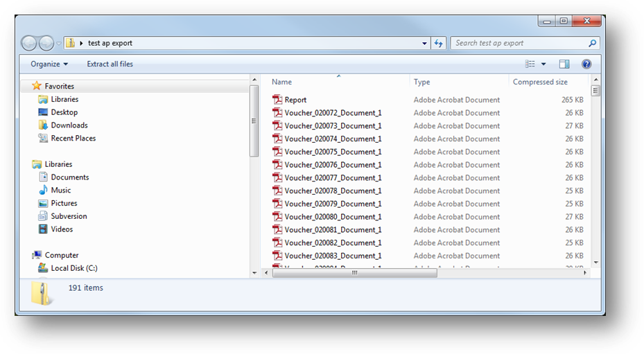Open the view options dropdown arrow
The image size is (644, 354).
tap(543, 64)
